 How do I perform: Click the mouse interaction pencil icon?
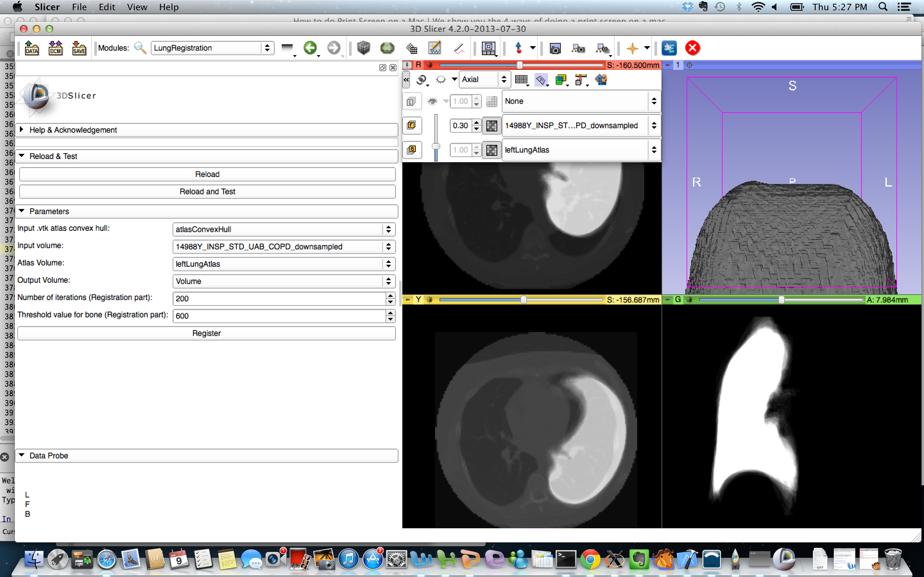point(459,48)
